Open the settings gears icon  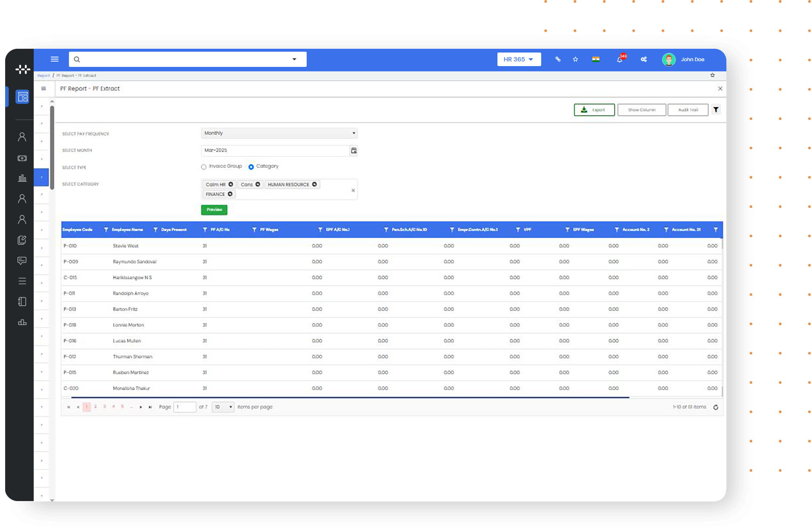click(643, 59)
